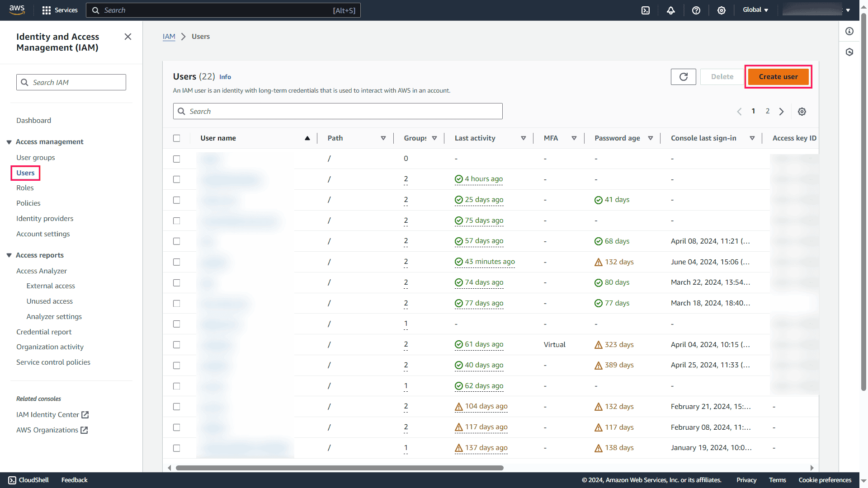Navigate to Roles in the sidebar

[x=25, y=188]
